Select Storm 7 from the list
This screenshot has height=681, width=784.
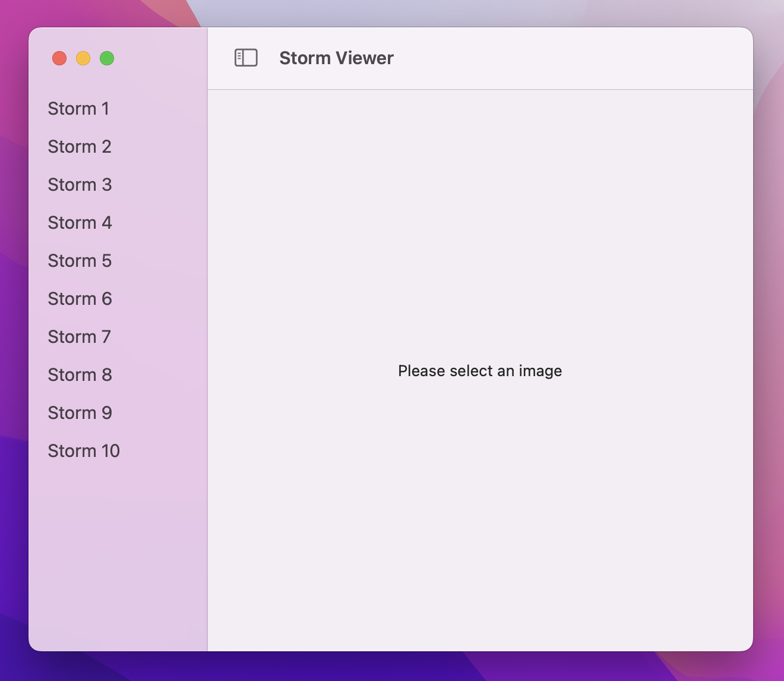pos(78,337)
